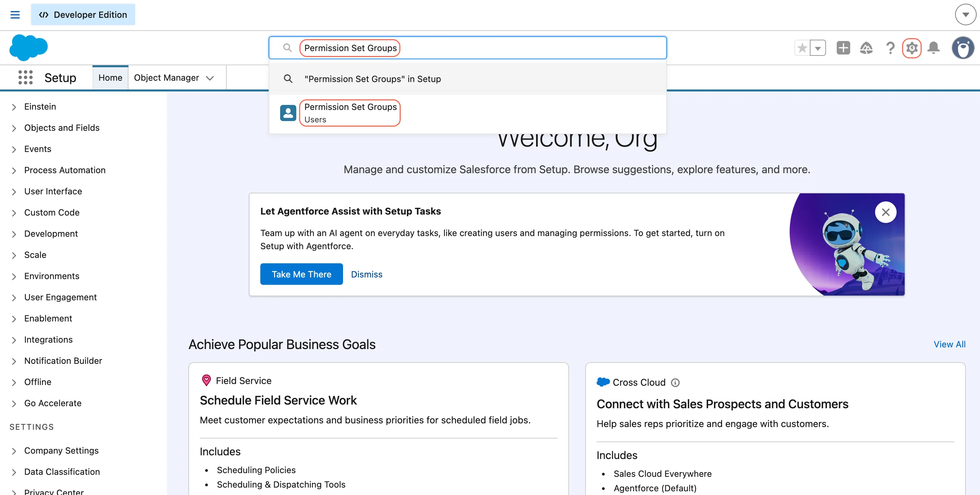Open Schedule Field Service Work card title
This screenshot has width=980, height=495.
click(278, 400)
